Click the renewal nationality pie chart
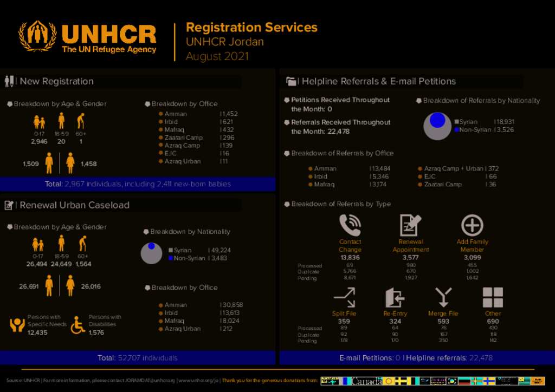Screen dimensions: 555x392 [x=152, y=253]
